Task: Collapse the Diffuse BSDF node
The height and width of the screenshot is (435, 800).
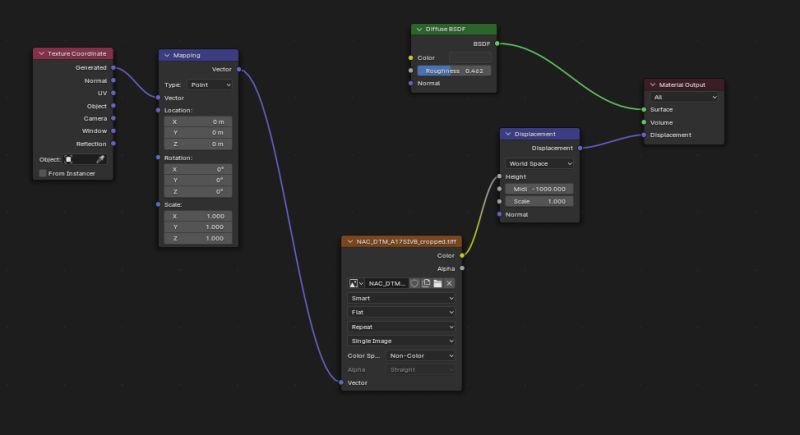Action: (419, 30)
